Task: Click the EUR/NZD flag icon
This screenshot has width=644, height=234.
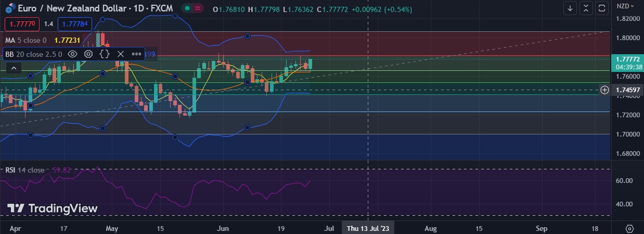Action: (9, 8)
